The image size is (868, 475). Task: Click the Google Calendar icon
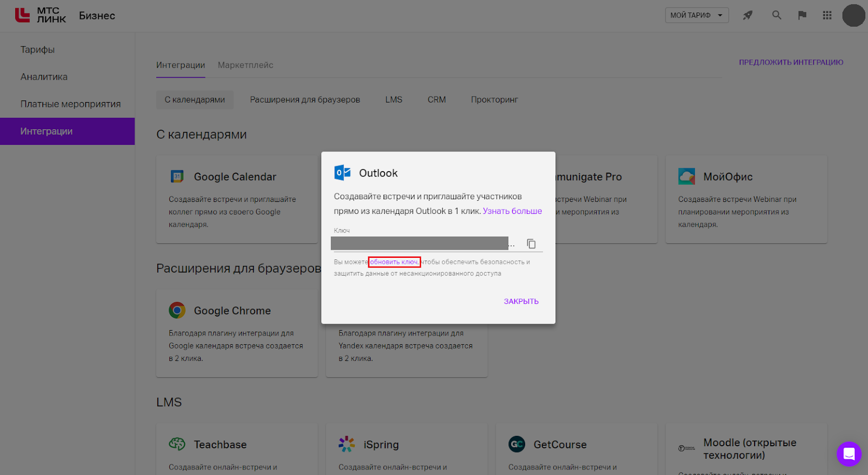(x=177, y=176)
